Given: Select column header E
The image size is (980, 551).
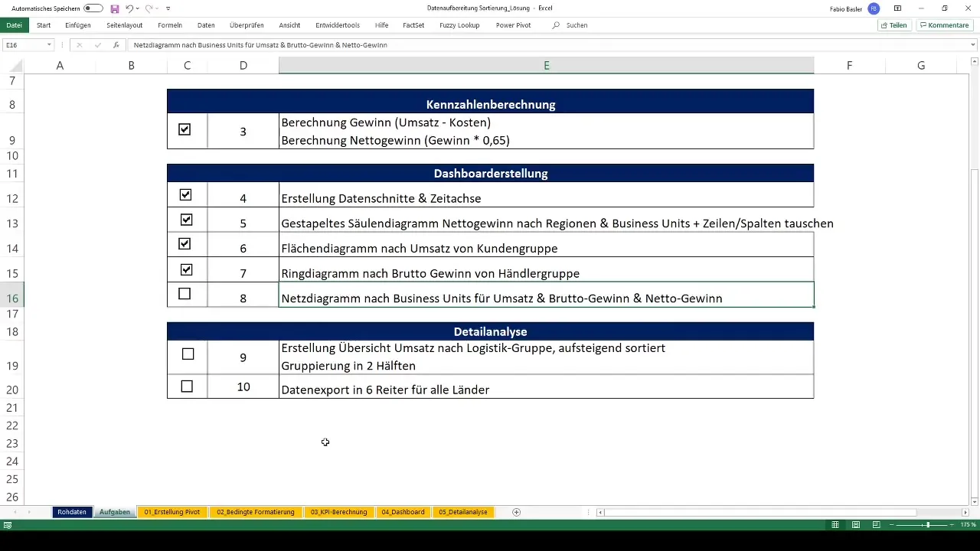Looking at the screenshot, I should tap(547, 66).
